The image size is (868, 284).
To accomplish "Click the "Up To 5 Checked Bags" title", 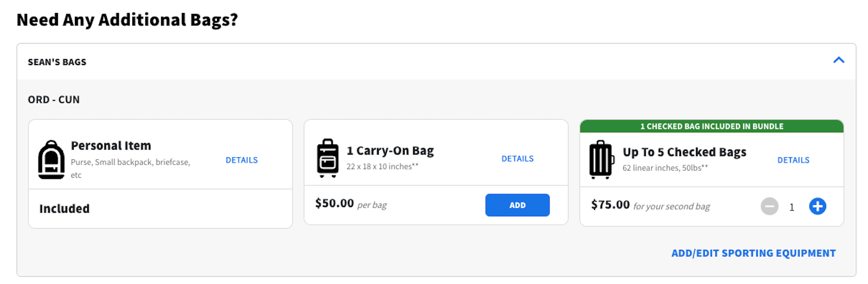I will pos(684,152).
